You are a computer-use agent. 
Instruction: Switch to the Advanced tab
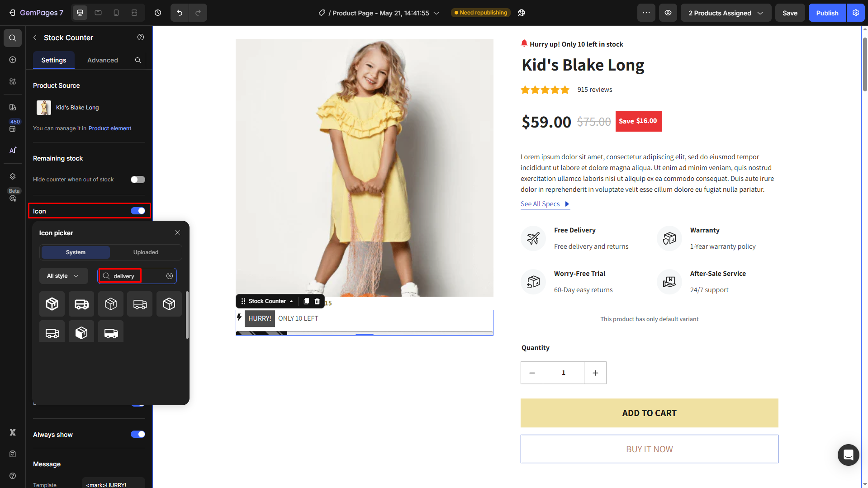103,60
